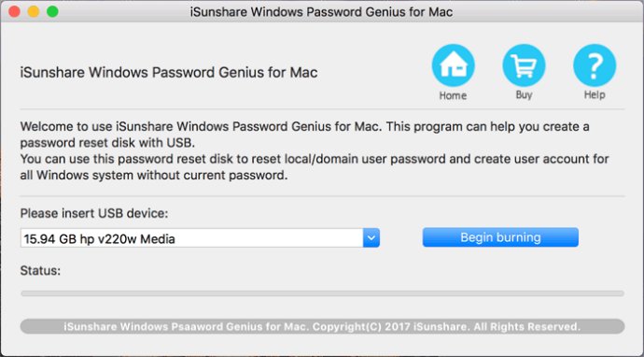Click the Home text label under house icon
Image resolution: width=644 pixels, height=357 pixels.
tap(453, 95)
